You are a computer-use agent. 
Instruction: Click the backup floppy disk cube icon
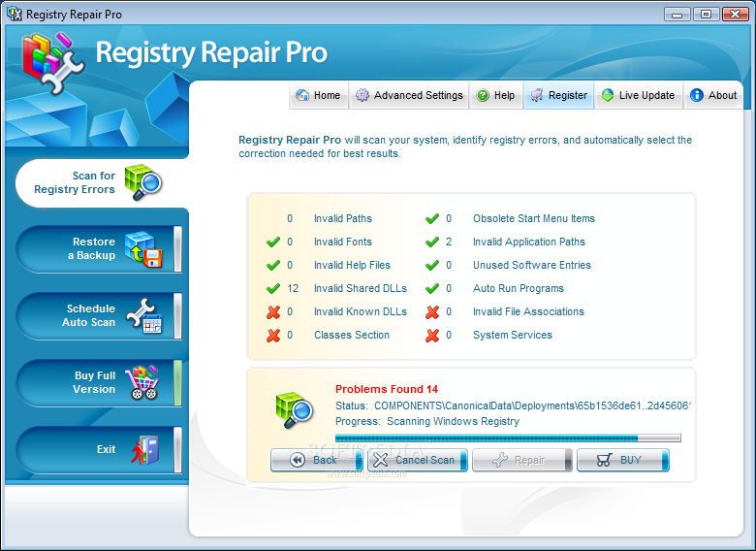[x=143, y=249]
